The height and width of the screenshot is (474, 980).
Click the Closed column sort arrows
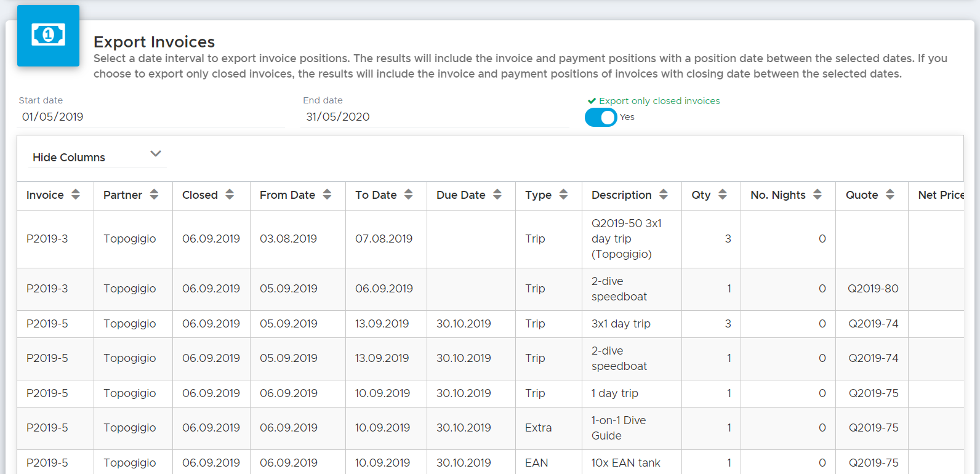pos(230,195)
